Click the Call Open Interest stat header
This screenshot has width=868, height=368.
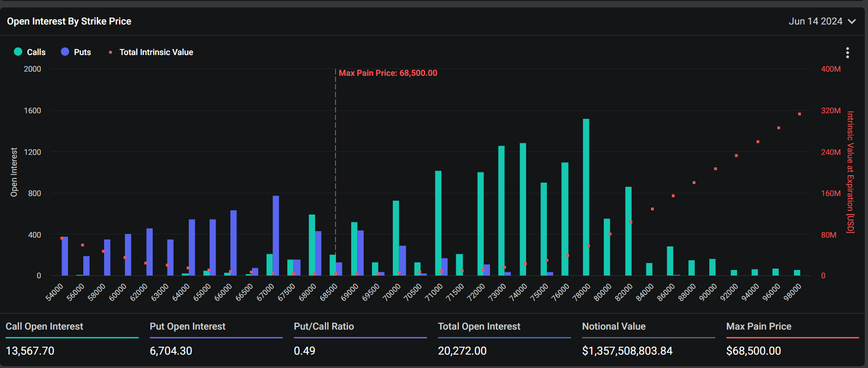click(x=44, y=326)
